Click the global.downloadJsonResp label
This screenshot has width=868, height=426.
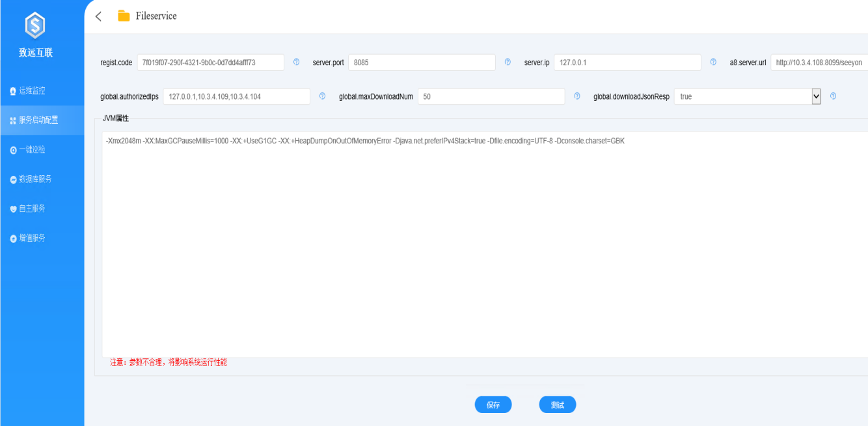(x=631, y=96)
